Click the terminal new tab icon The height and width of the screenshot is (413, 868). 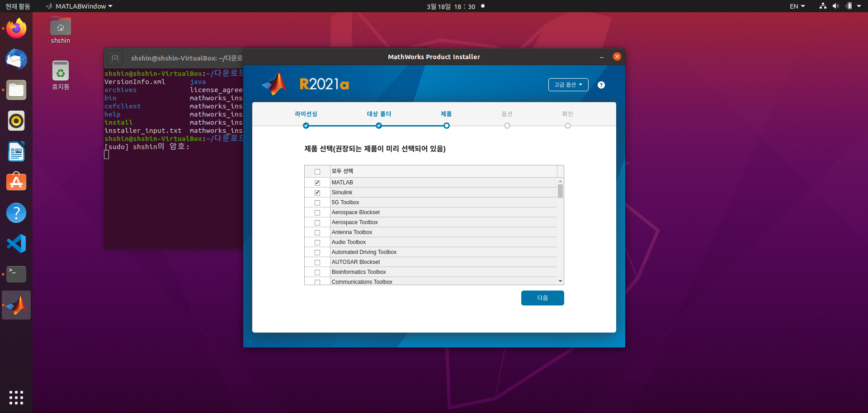(115, 58)
